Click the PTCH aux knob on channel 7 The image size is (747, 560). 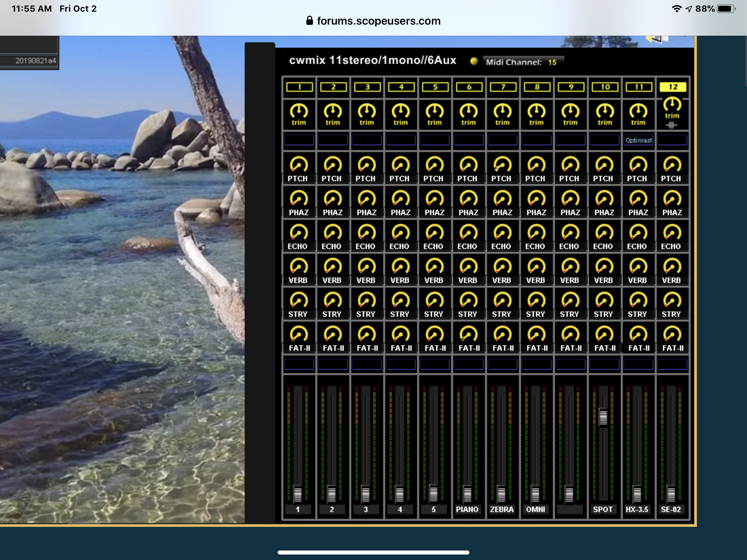[x=502, y=164]
